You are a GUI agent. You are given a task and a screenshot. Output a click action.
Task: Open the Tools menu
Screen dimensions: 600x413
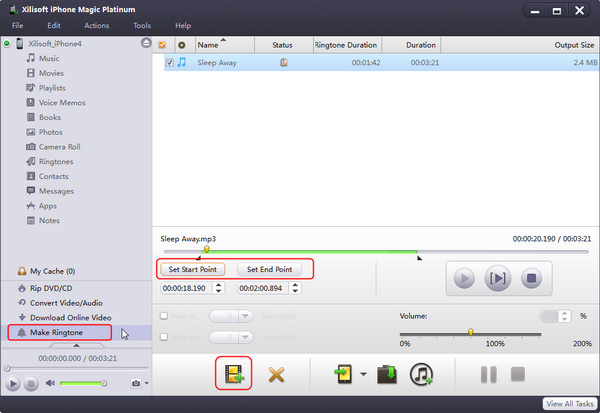click(x=142, y=25)
